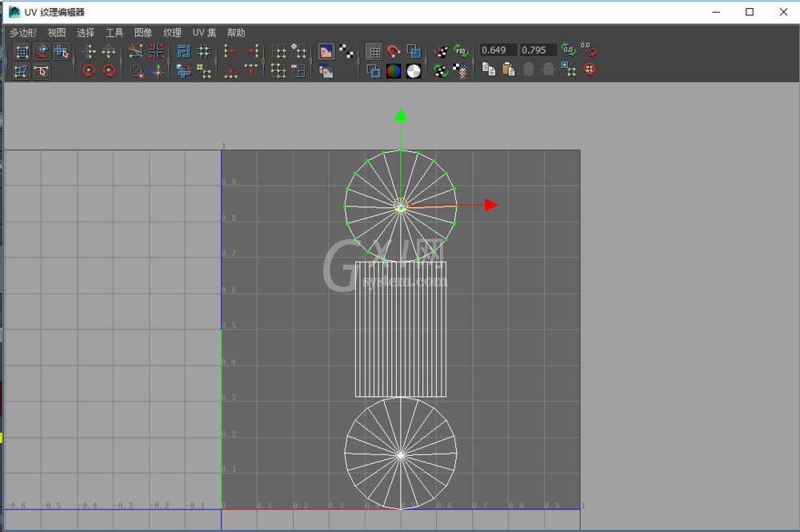This screenshot has width=800, height=532.
Task: Align selected UVs to maximum U
Action: (x=251, y=51)
